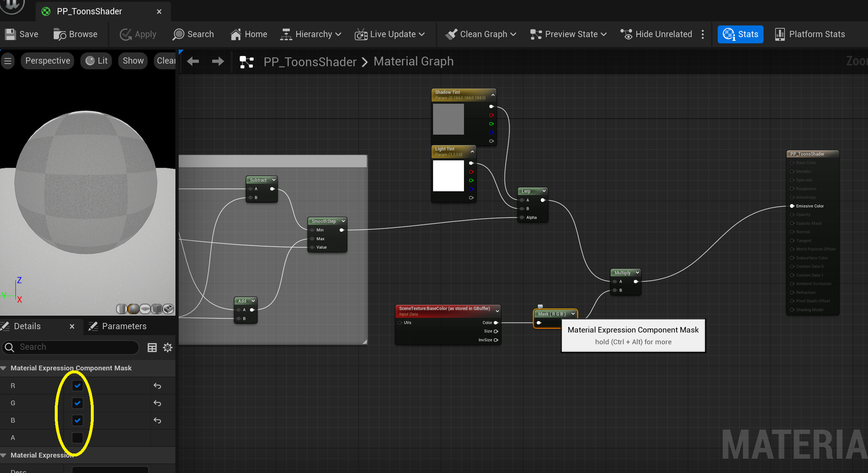Image resolution: width=868 pixels, height=473 pixels.
Task: Open the Search tool
Action: 193,34
